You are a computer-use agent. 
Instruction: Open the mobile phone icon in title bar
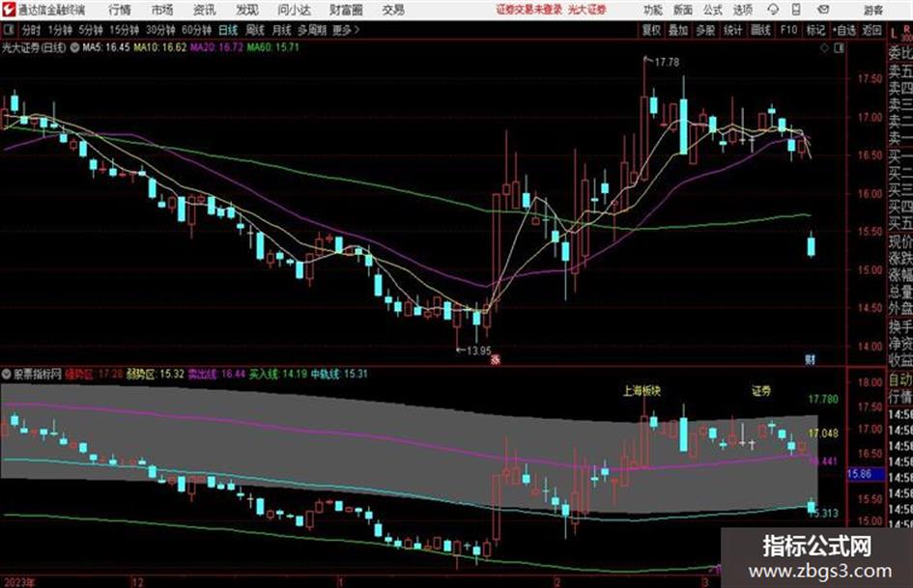796,10
